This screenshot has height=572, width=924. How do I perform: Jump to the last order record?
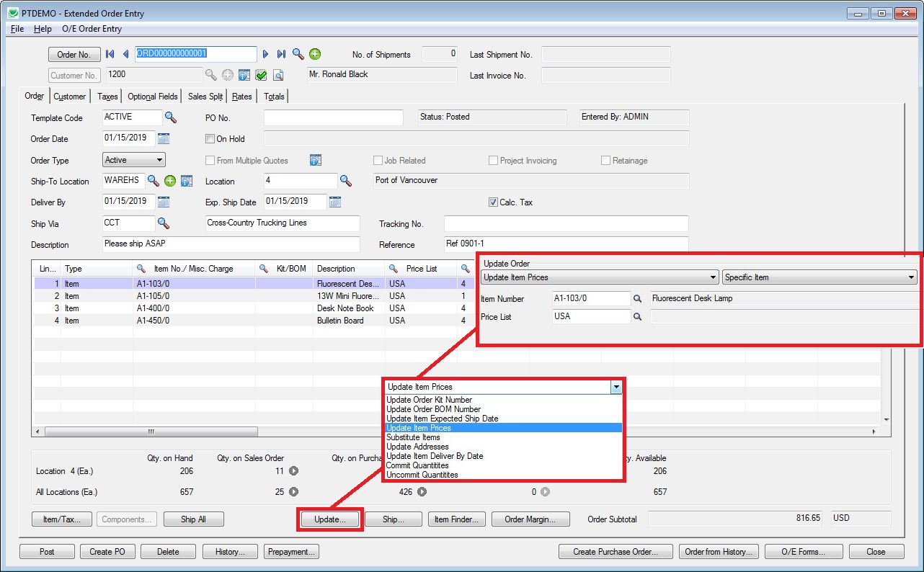coord(281,54)
